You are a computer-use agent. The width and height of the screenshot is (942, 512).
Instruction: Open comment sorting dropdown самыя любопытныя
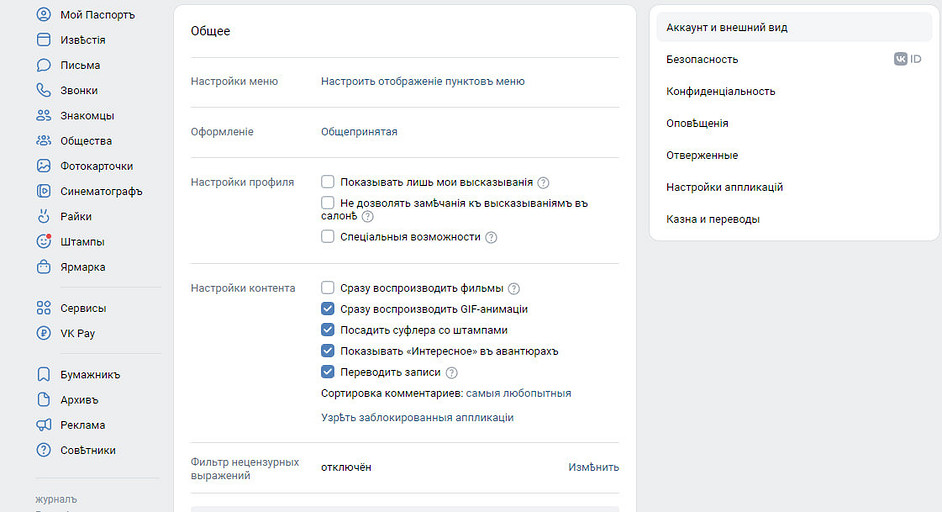[518, 393]
